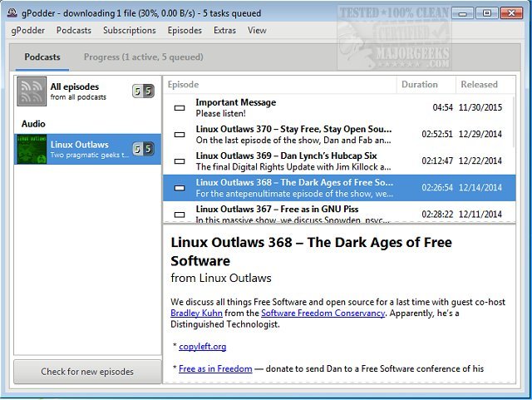This screenshot has height=400, width=532.
Task: Click the 12/29/2014 release date
Action: (x=480, y=134)
